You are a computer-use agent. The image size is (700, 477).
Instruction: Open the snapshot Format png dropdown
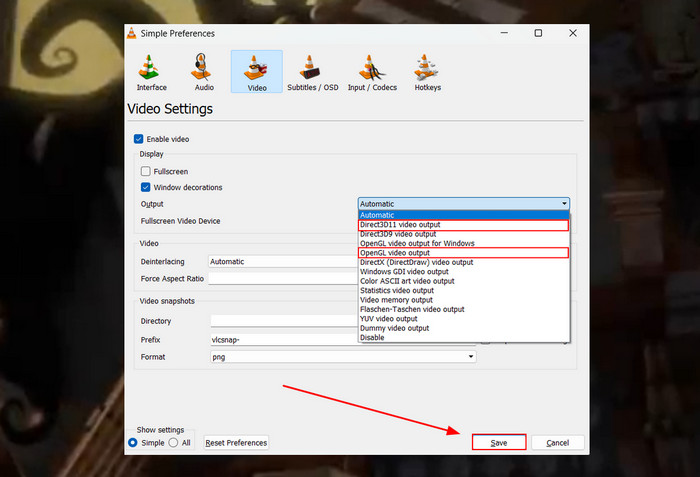343,356
